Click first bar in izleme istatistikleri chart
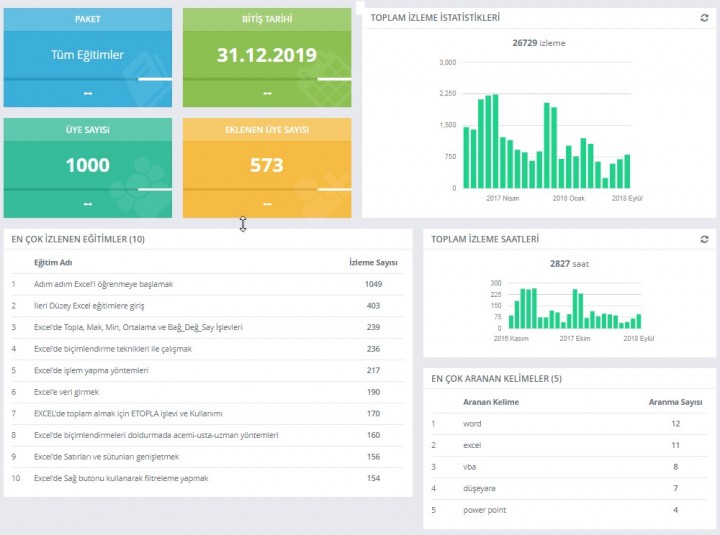Screen dimensions: 720x535 [467, 157]
